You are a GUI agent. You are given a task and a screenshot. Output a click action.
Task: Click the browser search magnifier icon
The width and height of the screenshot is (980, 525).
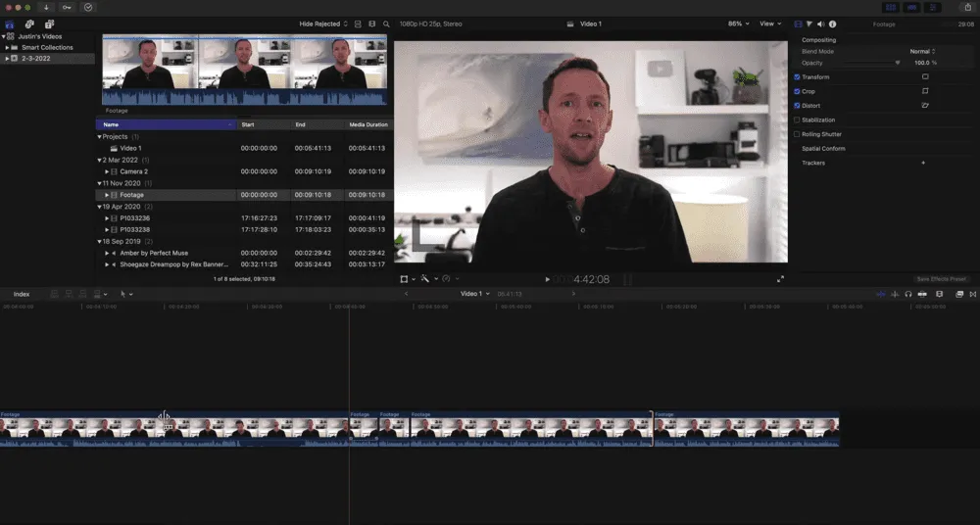coord(386,24)
